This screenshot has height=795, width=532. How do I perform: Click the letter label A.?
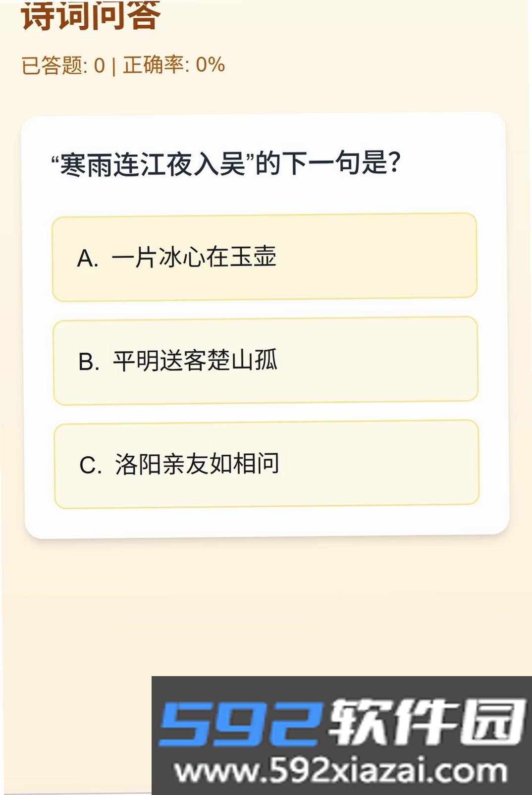pyautogui.click(x=88, y=259)
